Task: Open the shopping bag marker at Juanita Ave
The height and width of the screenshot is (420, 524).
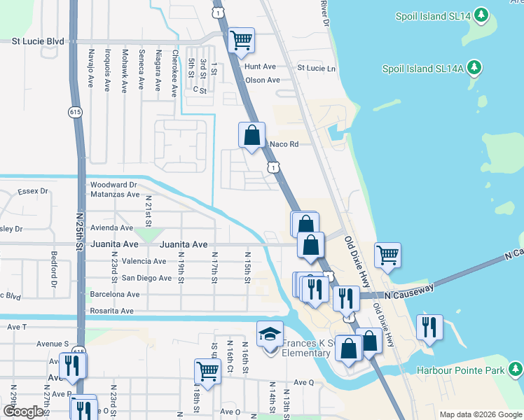Action: (x=310, y=246)
